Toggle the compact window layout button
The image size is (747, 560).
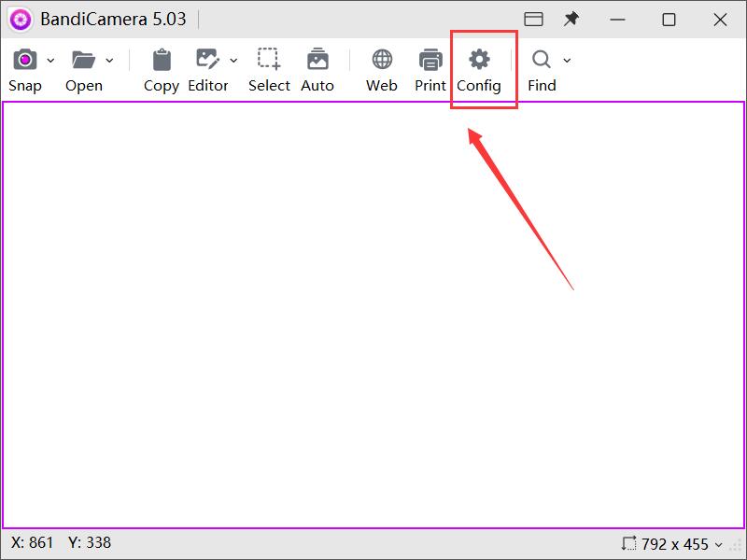tap(533, 19)
